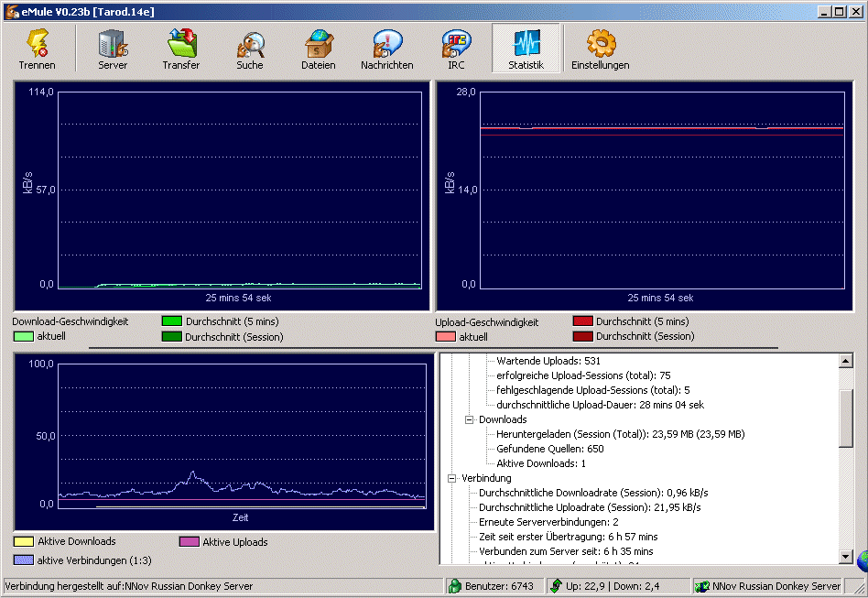Screen dimensions: 868x598
Task: Click 'Verbindung hergestellt auf' status text
Action: pos(128,586)
